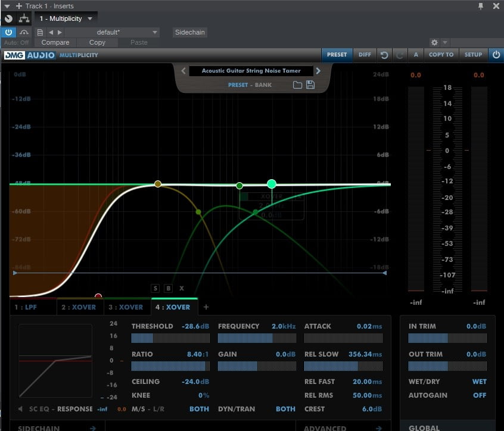Click the save preset floppy icon
This screenshot has width=504, height=431.
(x=310, y=85)
